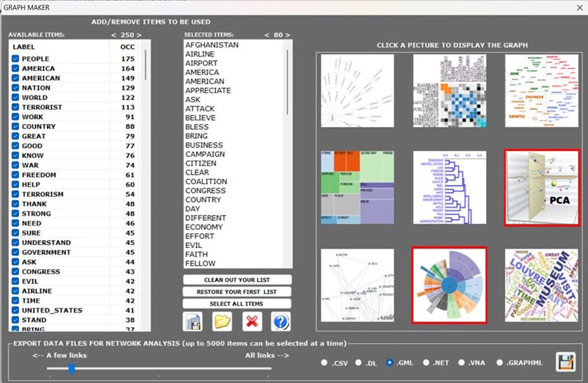Viewport: 588px width, 383px height.
Task: Click the red X delete icon
Action: (x=252, y=321)
